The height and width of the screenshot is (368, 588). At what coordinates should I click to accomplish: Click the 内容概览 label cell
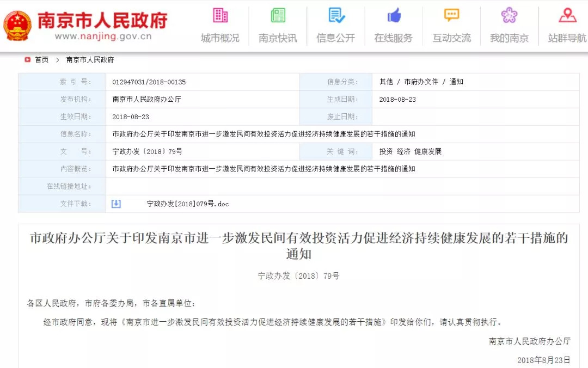pyautogui.click(x=62, y=169)
